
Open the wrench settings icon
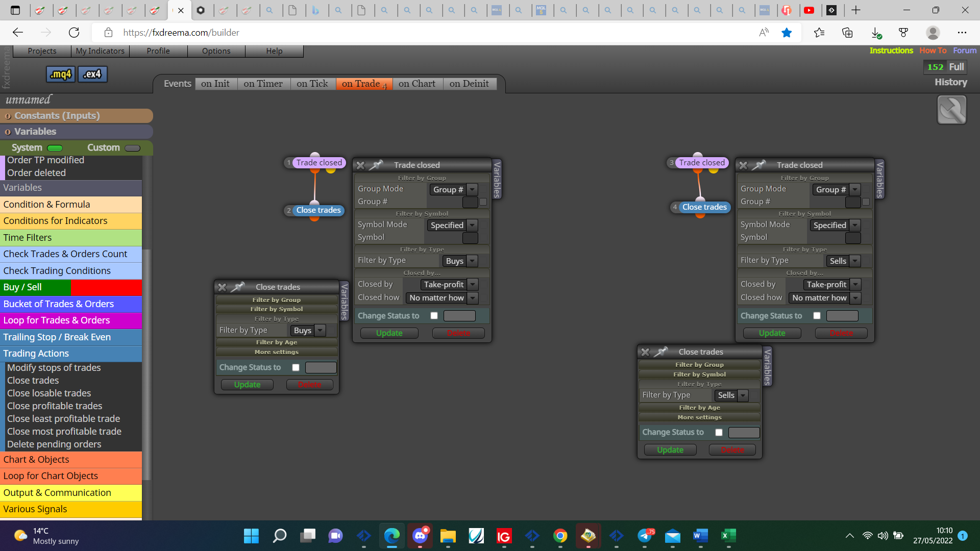[951, 110]
